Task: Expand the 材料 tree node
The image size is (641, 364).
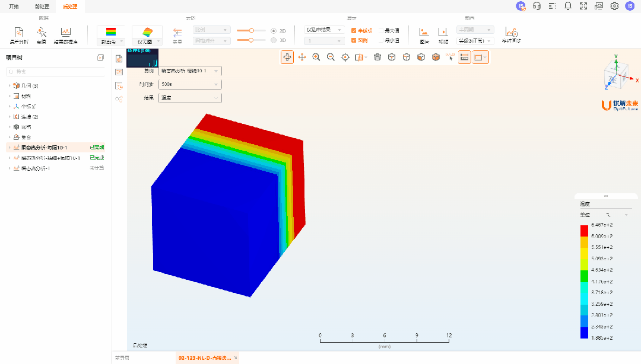Action: tap(9, 96)
